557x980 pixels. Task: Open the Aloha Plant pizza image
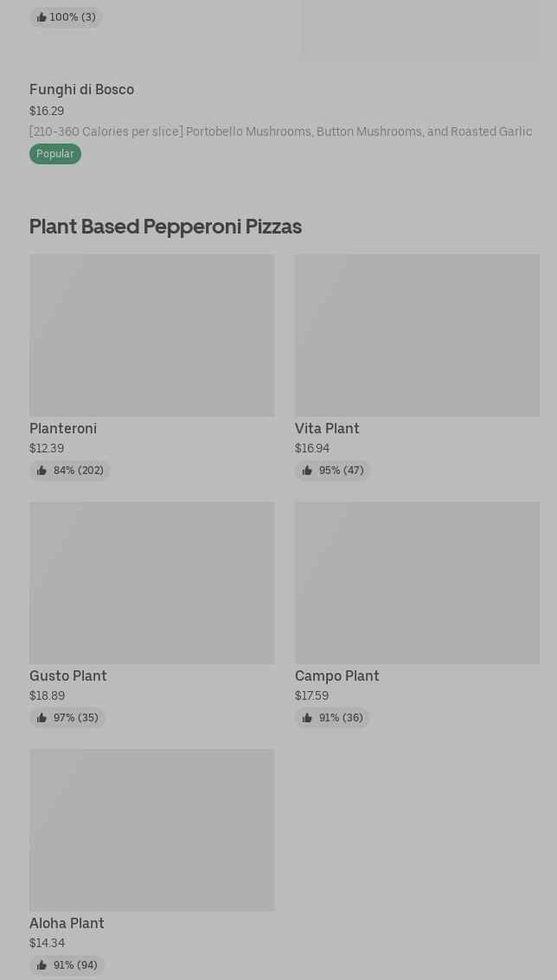(x=151, y=829)
